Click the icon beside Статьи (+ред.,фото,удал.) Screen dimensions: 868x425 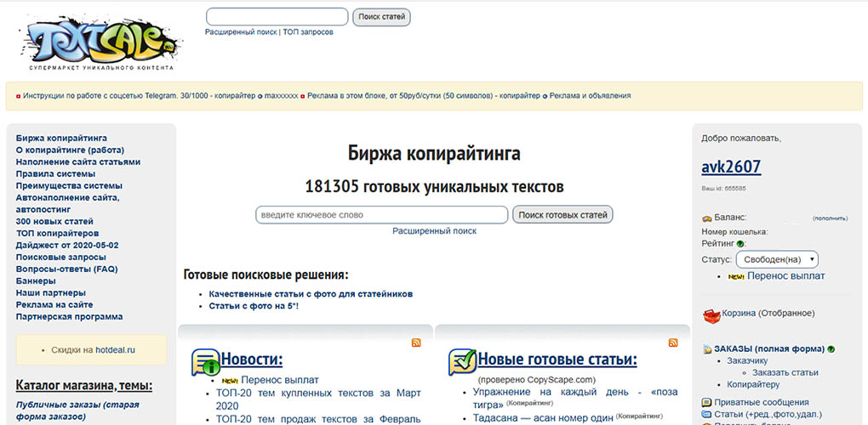[706, 415]
